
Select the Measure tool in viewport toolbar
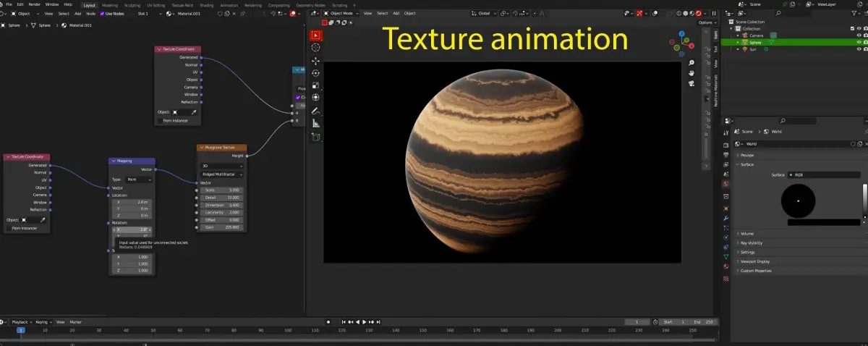[316, 124]
